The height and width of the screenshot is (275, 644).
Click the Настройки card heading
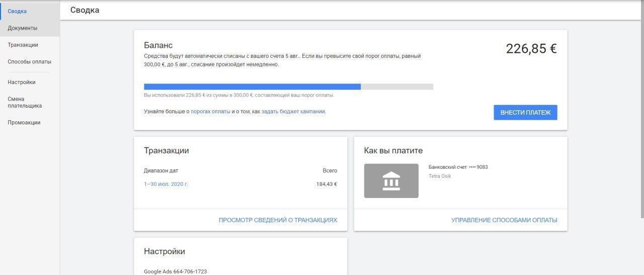point(165,251)
